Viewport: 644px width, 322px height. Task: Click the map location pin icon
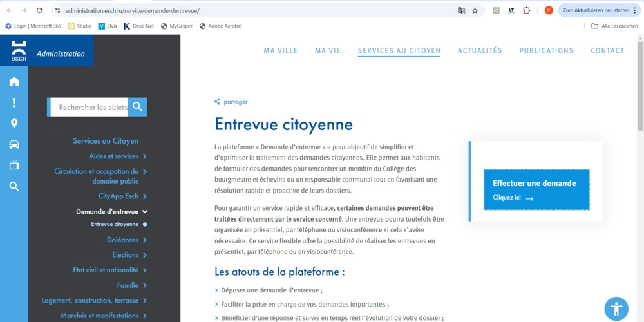tap(14, 124)
